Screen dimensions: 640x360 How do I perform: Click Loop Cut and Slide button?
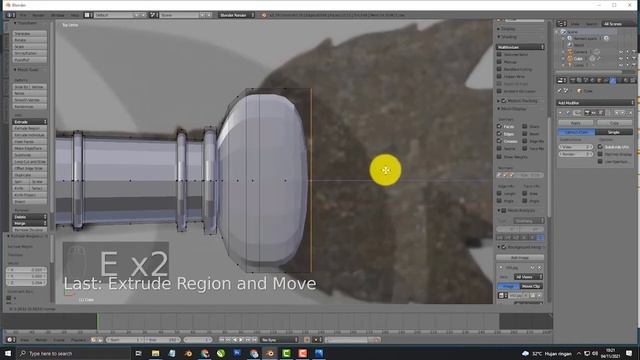click(30, 162)
